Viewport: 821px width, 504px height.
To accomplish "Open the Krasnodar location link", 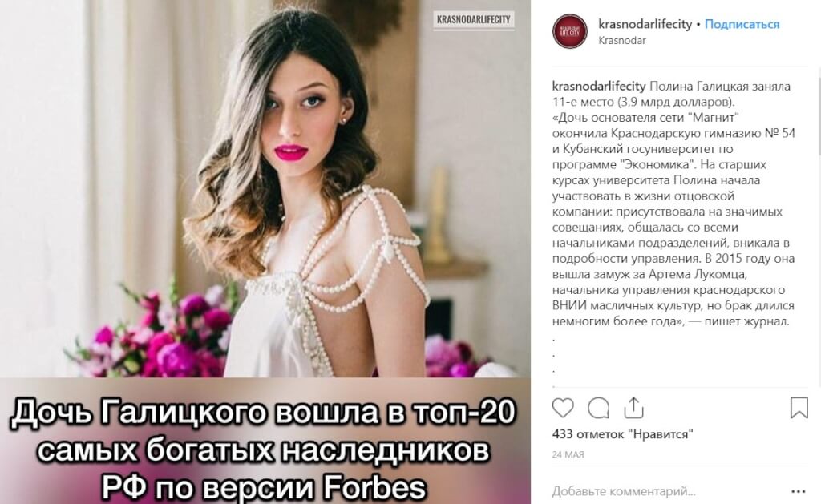I will coord(622,40).
